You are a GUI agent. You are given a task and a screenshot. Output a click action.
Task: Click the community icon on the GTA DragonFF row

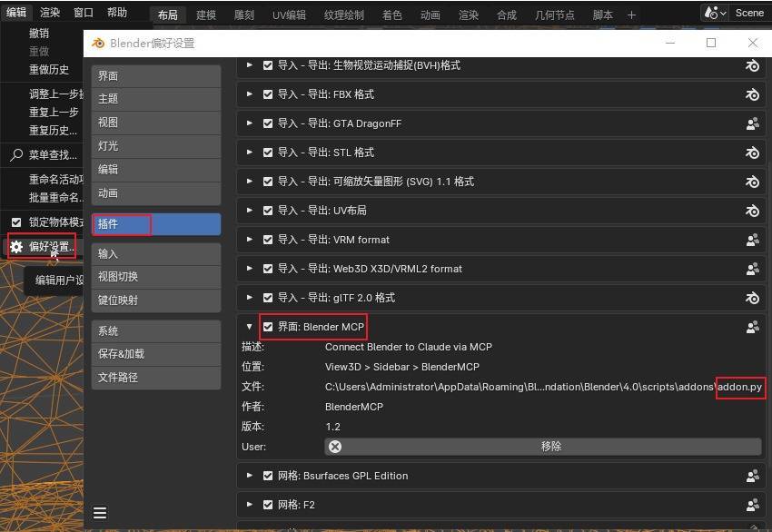[752, 123]
